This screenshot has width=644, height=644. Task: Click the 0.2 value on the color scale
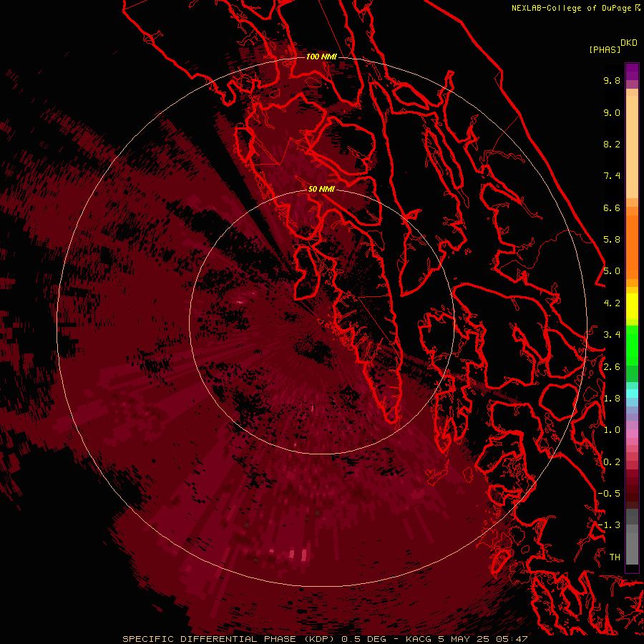click(612, 462)
